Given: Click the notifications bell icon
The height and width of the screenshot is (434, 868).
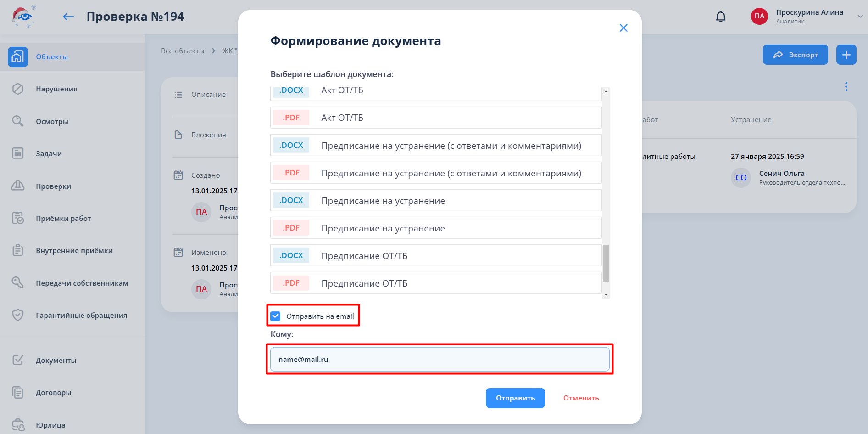Looking at the screenshot, I should point(721,17).
